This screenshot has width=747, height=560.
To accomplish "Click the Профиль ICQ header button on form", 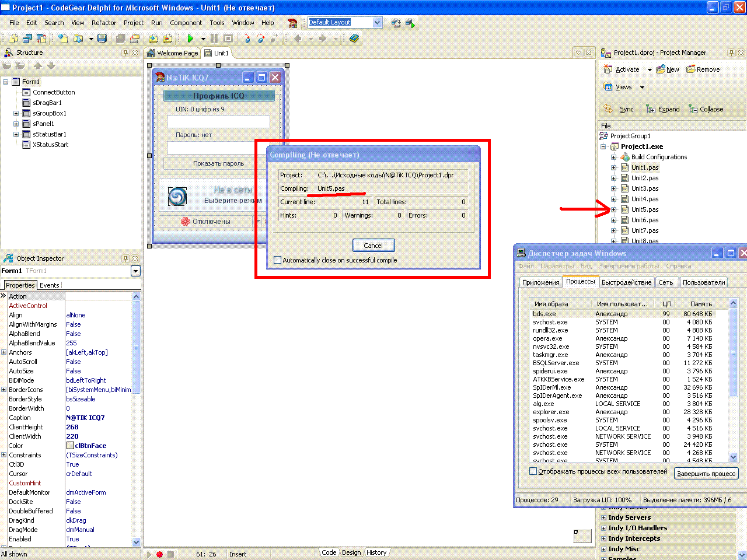I will [219, 96].
